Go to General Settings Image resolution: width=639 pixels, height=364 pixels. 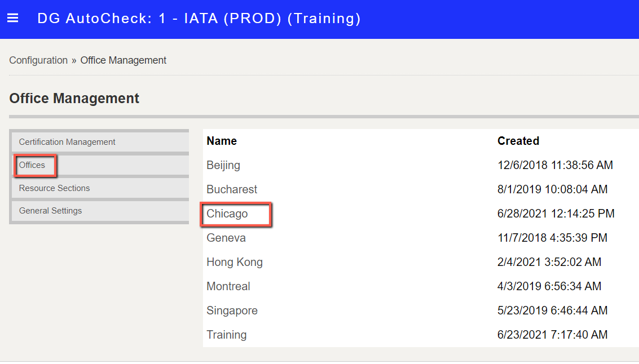[50, 211]
